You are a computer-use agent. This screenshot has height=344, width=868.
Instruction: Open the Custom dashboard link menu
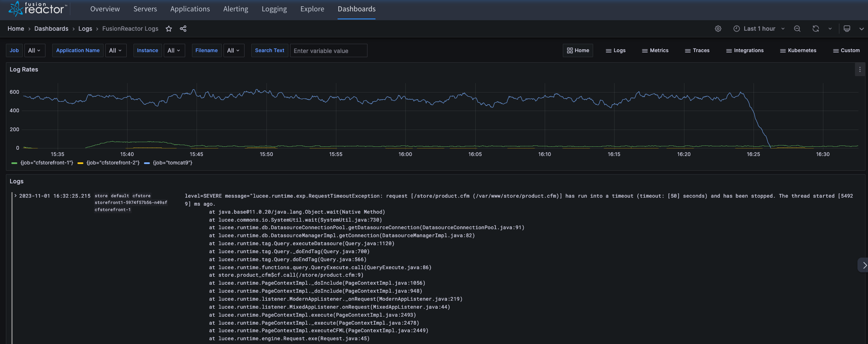846,50
